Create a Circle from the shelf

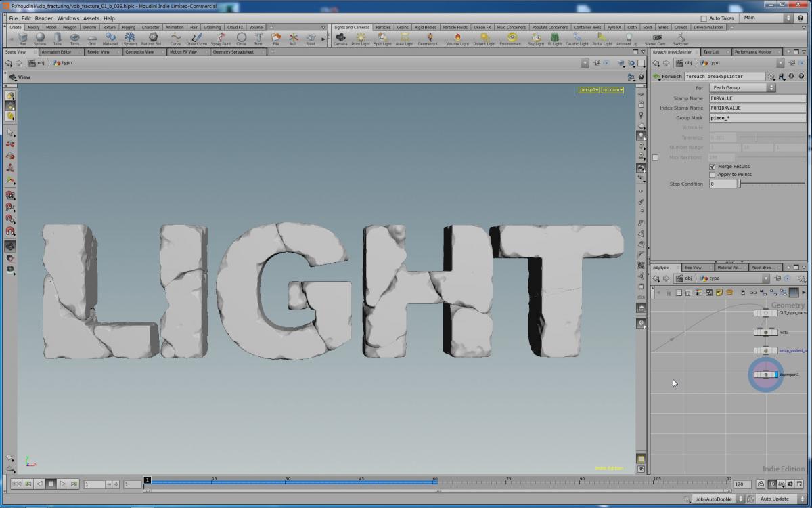[x=241, y=39]
